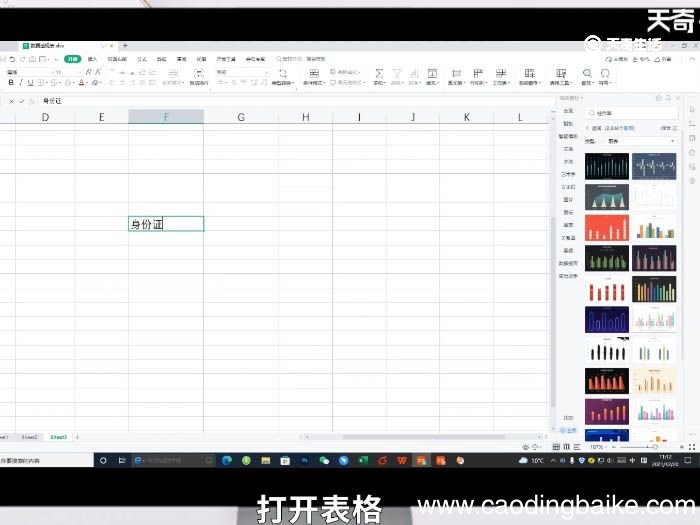
Task: Open the freeze panes icon
Action: (529, 76)
